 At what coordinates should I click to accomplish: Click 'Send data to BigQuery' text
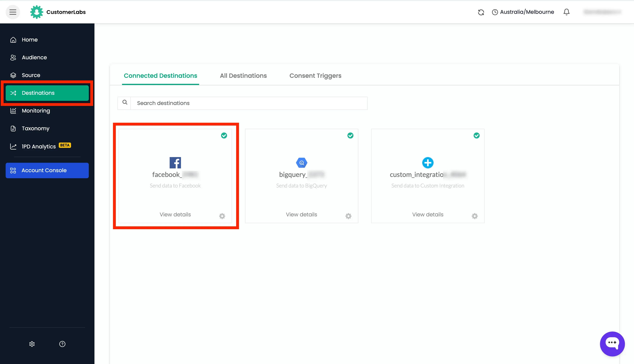point(301,186)
